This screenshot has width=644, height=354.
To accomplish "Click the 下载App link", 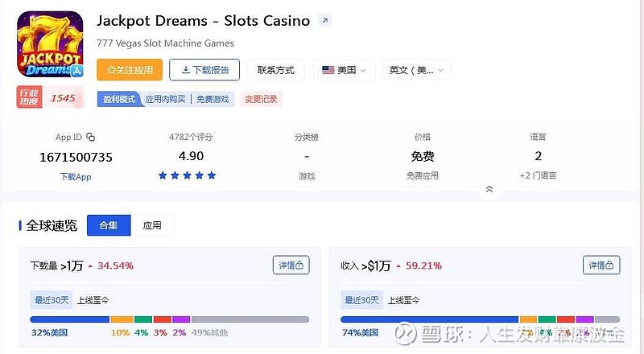I will pos(76,176).
